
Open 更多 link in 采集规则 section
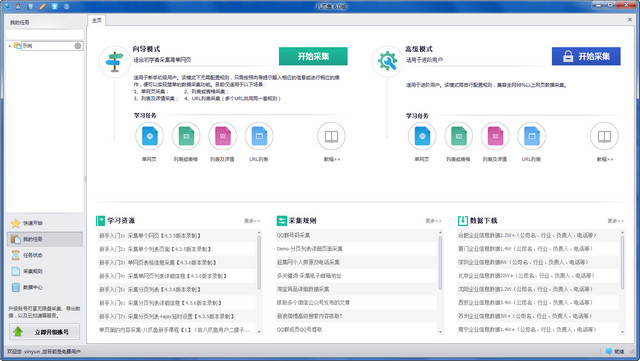(433, 221)
